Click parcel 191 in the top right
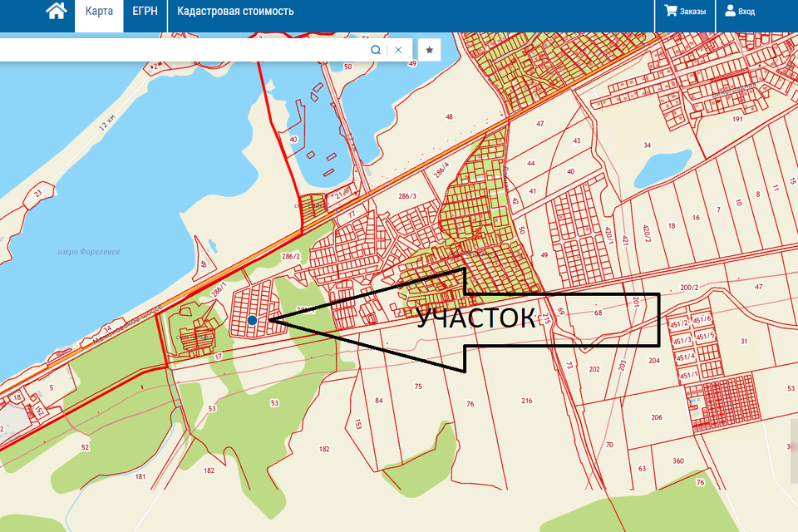 tap(736, 119)
